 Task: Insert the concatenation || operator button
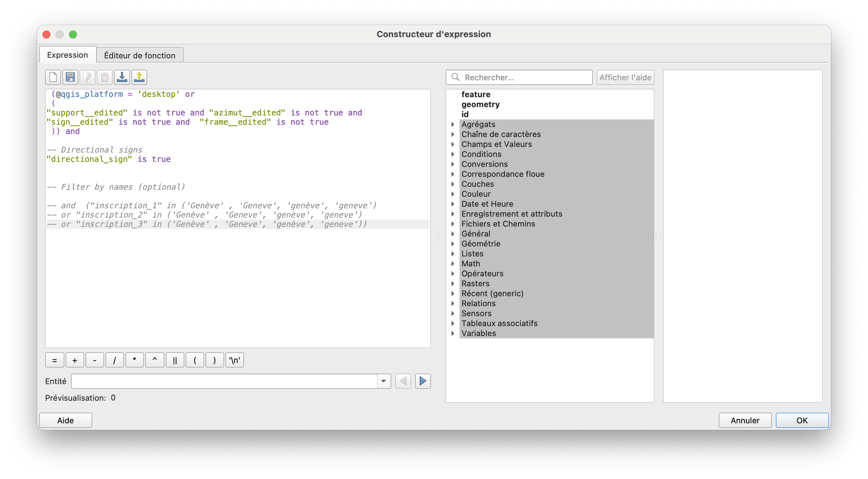coord(174,360)
